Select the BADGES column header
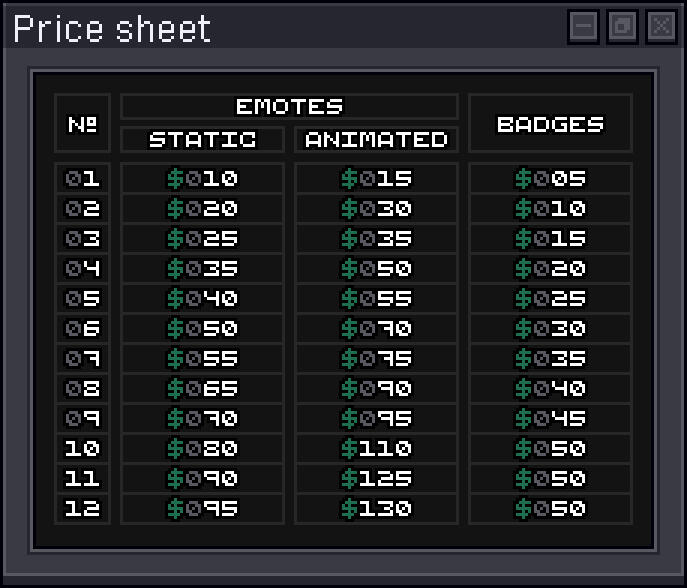The width and height of the screenshot is (687, 588). point(550,124)
